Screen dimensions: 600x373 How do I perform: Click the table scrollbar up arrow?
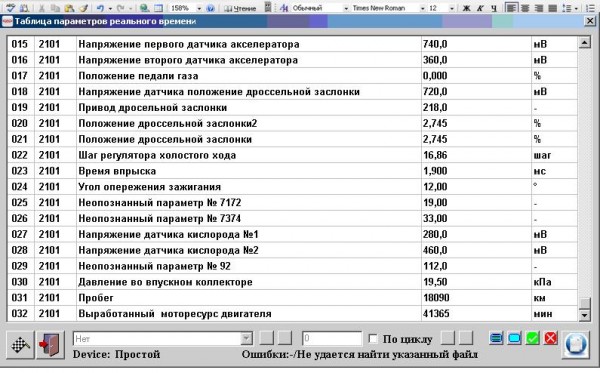(584, 42)
